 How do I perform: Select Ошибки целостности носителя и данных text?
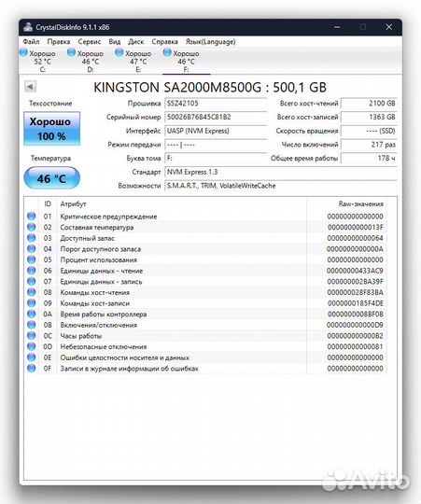tap(125, 357)
